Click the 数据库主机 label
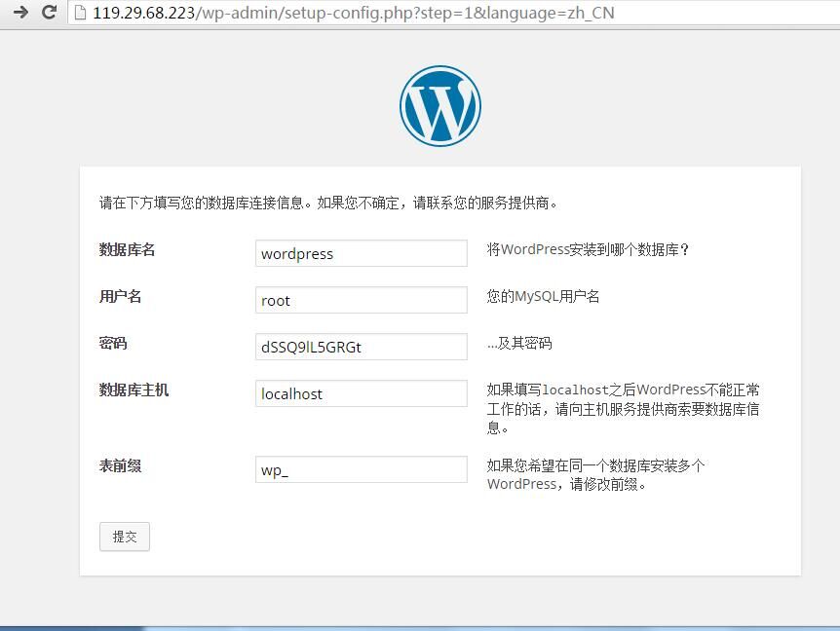 (x=134, y=390)
